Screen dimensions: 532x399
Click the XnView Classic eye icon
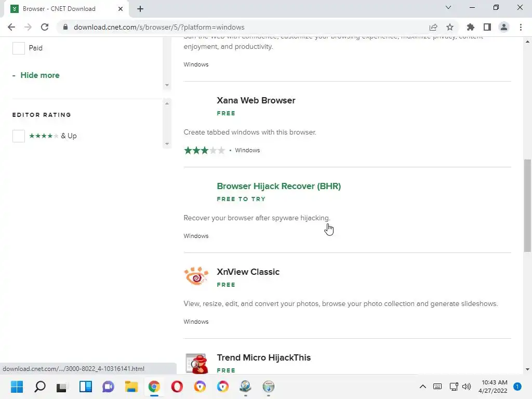[196, 276]
